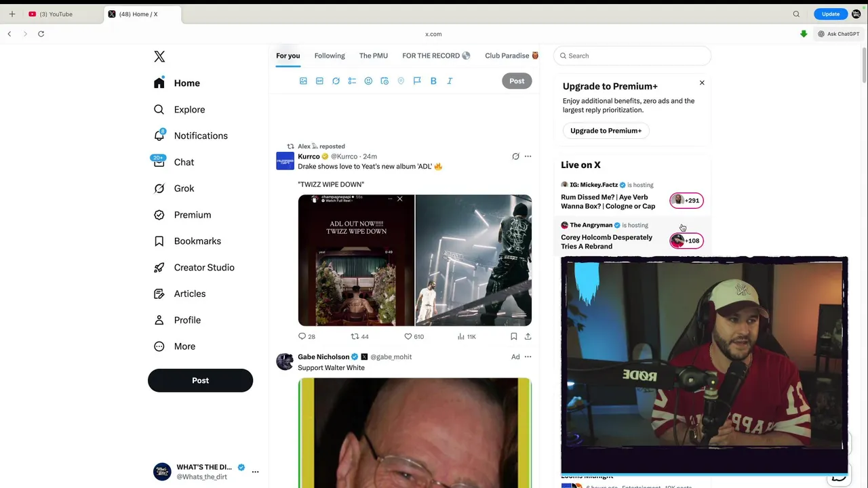
Task: Toggle italic formatting in composer
Action: (450, 81)
